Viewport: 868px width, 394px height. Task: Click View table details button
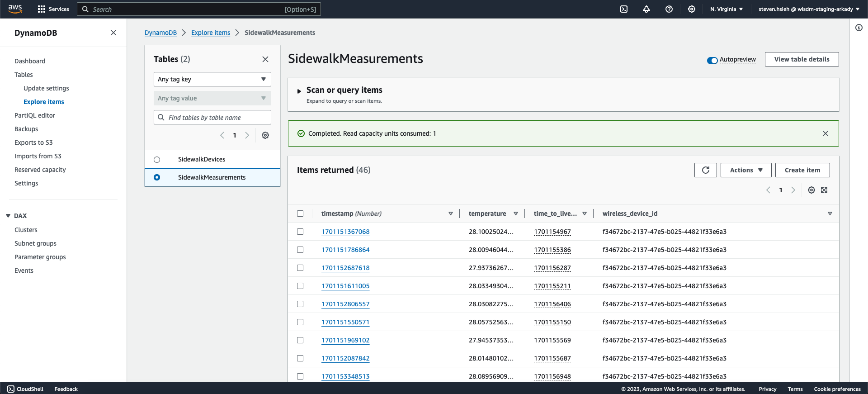coord(802,59)
